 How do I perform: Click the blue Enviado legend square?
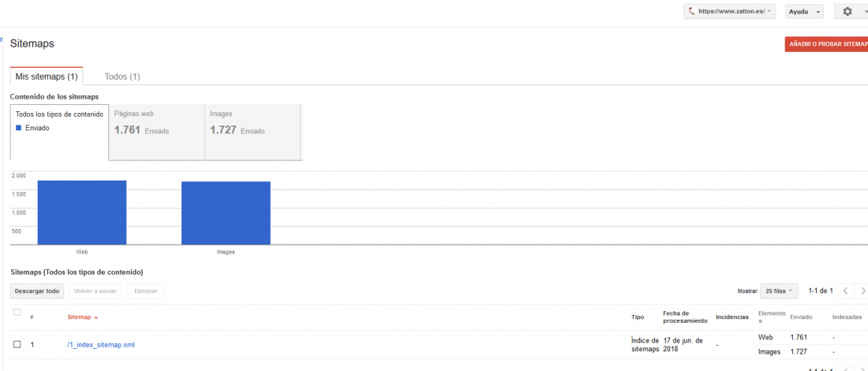[x=18, y=128]
